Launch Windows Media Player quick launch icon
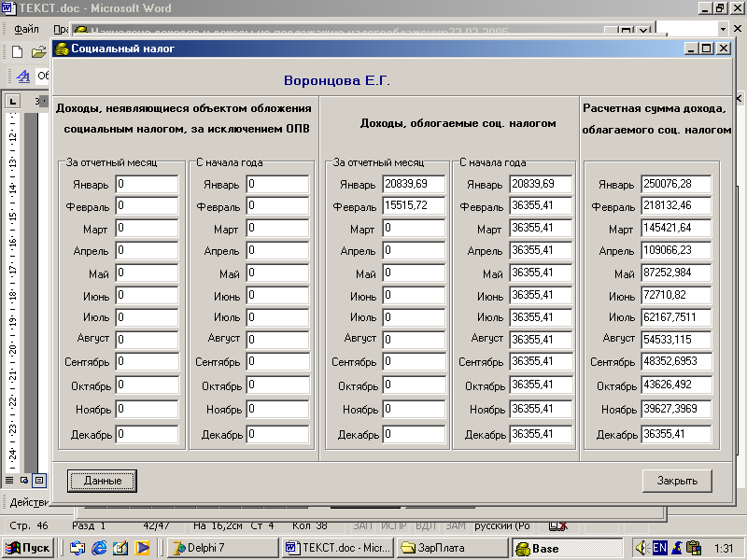This screenshot has width=747, height=560. (x=142, y=548)
